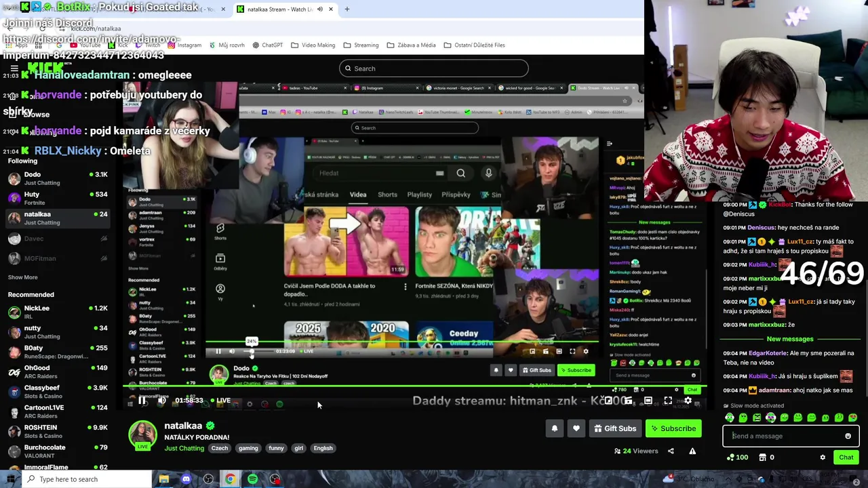Open OhGood in Recommended list
Image resolution: width=868 pixels, height=488 pixels.
(x=58, y=371)
